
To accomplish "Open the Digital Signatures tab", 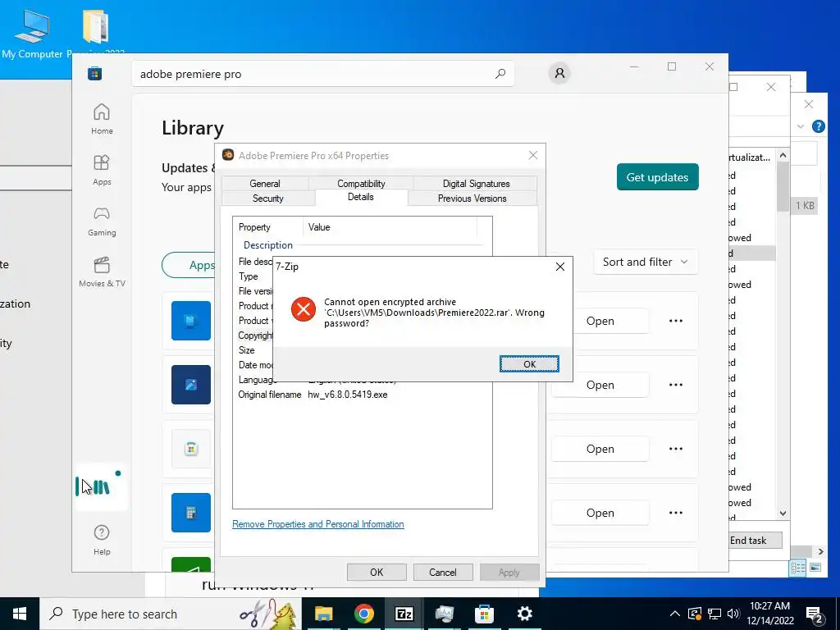I will [x=476, y=183].
